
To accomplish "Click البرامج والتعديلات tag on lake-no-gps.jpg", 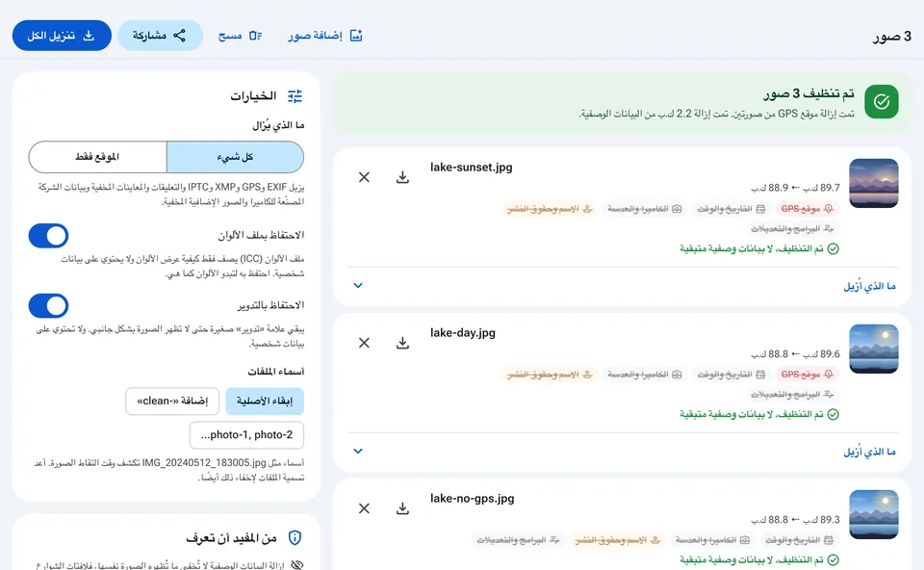I will tap(518, 540).
